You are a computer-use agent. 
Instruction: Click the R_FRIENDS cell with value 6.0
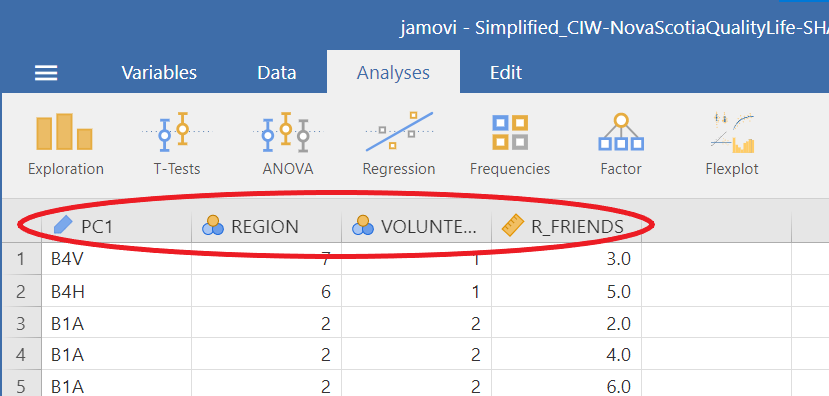(x=567, y=386)
